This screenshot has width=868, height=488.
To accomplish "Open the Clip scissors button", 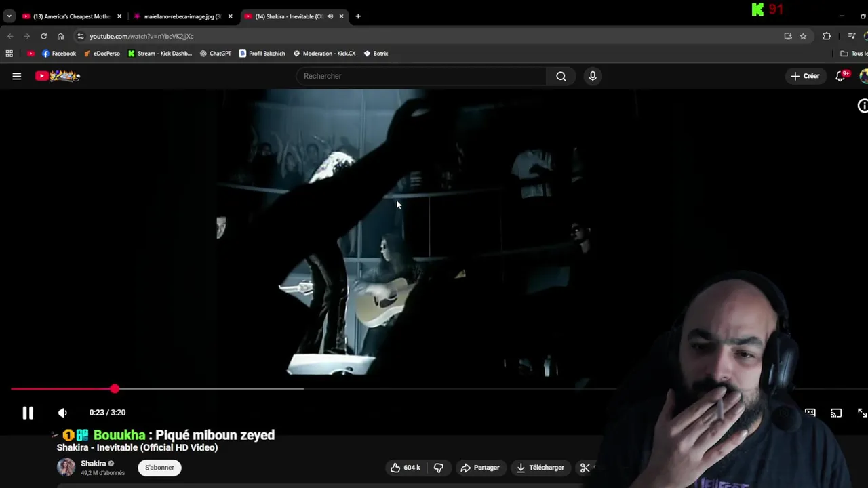I will coord(585,468).
